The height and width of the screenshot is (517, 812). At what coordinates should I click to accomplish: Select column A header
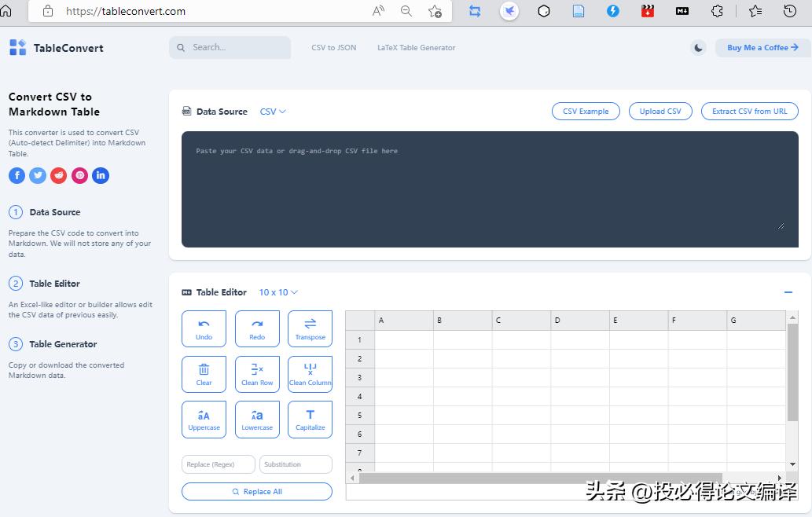pos(404,321)
